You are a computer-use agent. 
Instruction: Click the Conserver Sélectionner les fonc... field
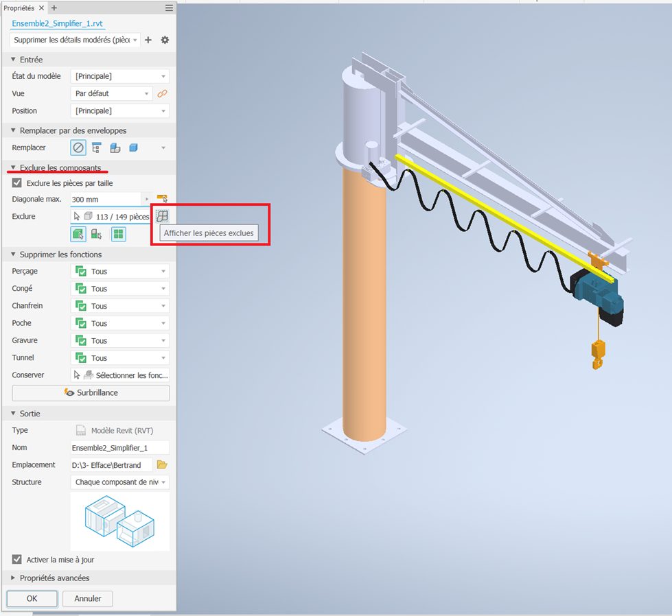119,375
